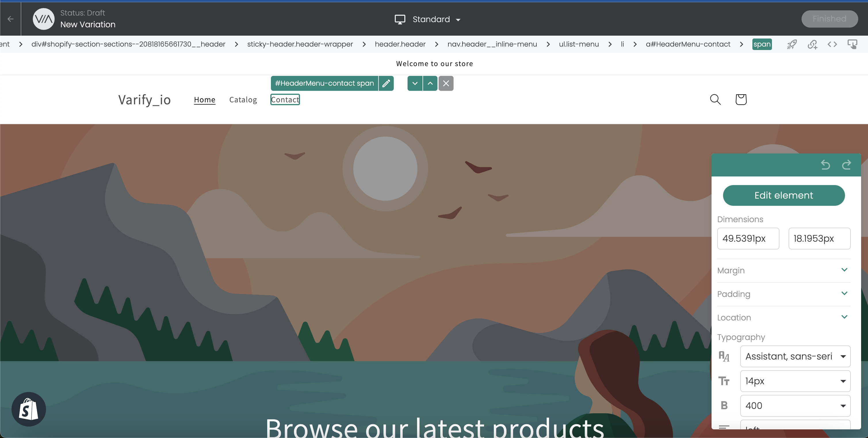Select a#HeaderMenu-contact breadcrumb

tap(688, 44)
